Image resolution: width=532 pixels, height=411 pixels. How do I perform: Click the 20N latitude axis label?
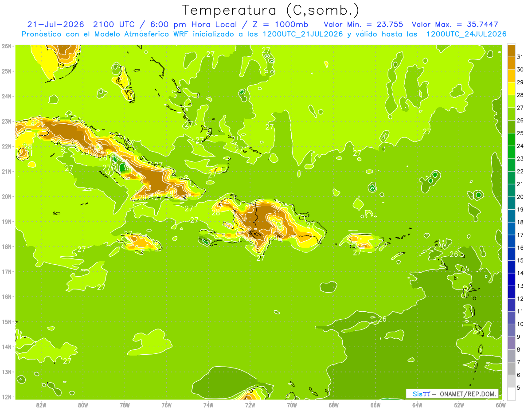(7, 196)
